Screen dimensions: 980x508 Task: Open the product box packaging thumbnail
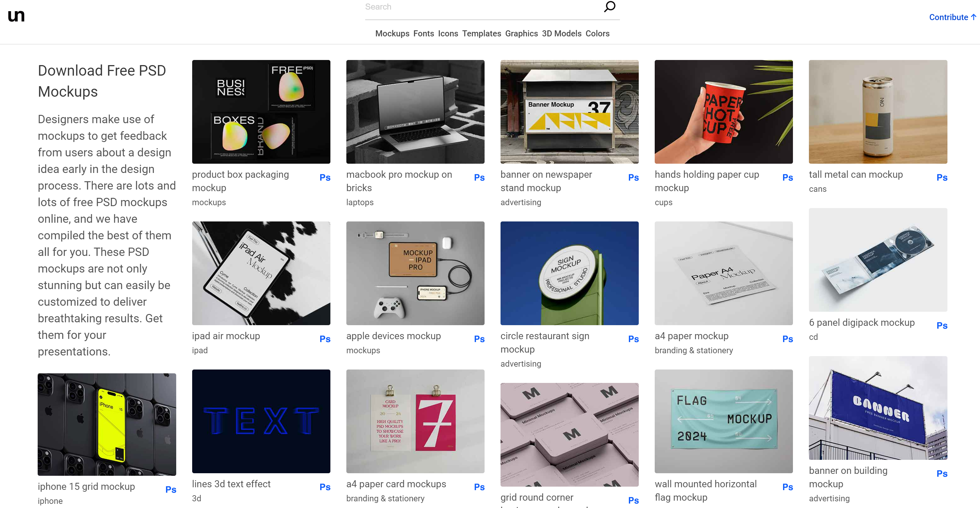[261, 112]
